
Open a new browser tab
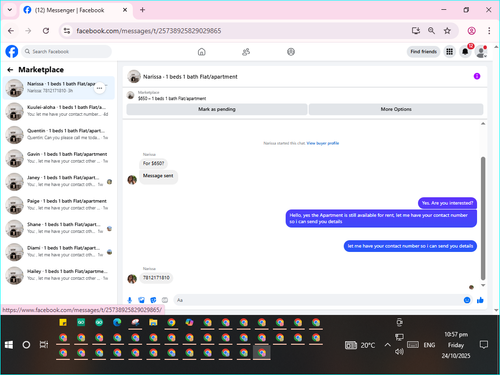click(142, 10)
